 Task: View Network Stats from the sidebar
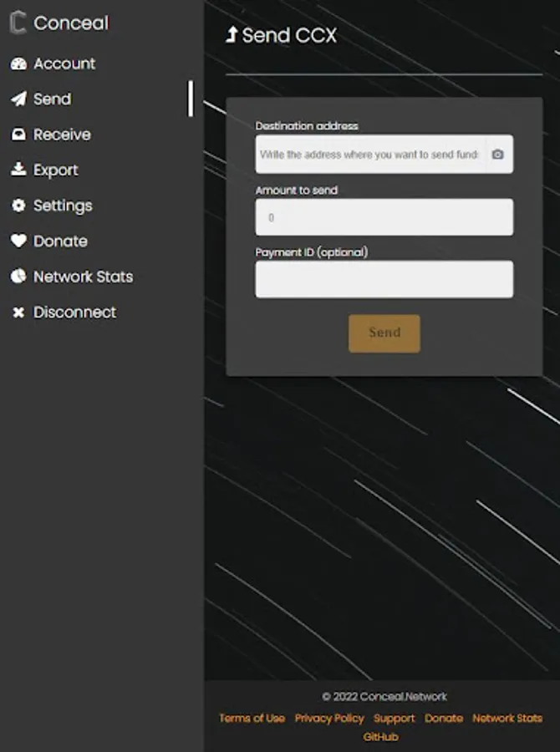[x=83, y=277]
